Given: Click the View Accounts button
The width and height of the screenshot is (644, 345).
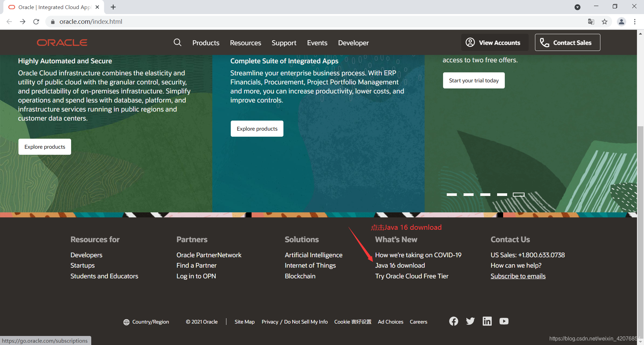Looking at the screenshot, I should tap(495, 43).
